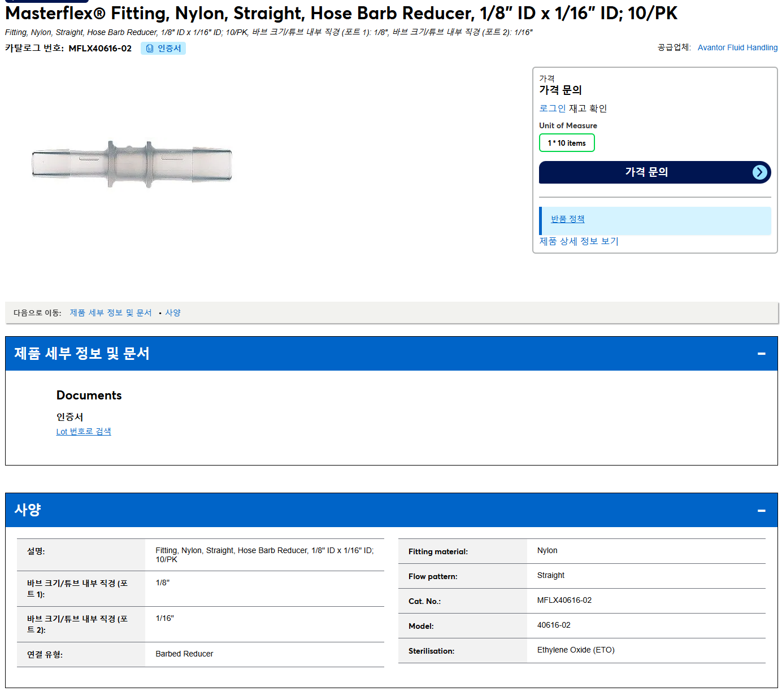Viewport: 782px width, 700px height.
Task: Open Avantor Fluid Handling supplier link
Action: pos(737,47)
